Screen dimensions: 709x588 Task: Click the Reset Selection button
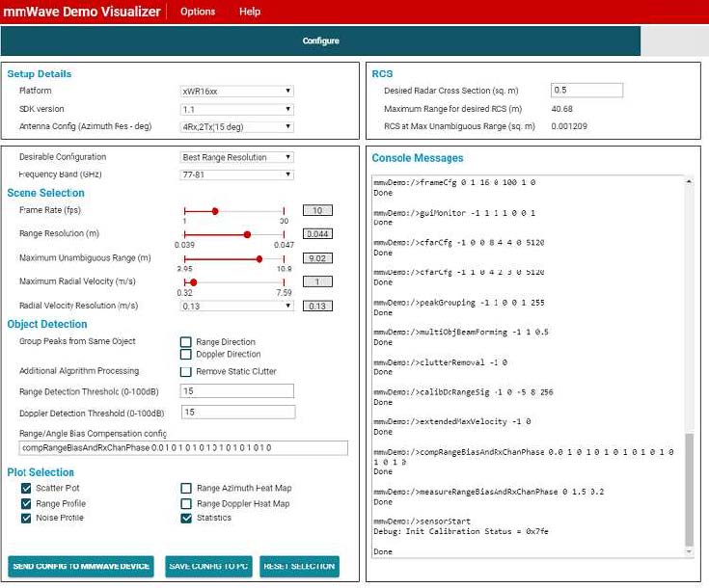299,566
